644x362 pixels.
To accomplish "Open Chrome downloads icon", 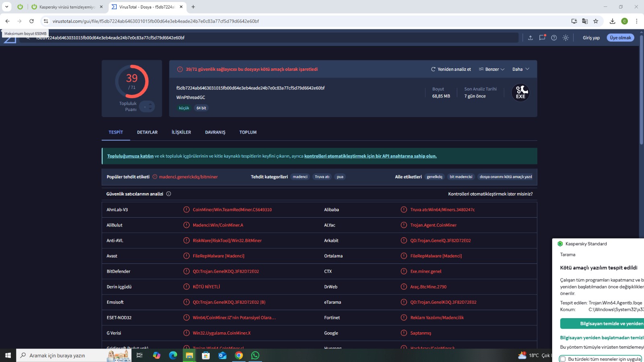I will (612, 21).
